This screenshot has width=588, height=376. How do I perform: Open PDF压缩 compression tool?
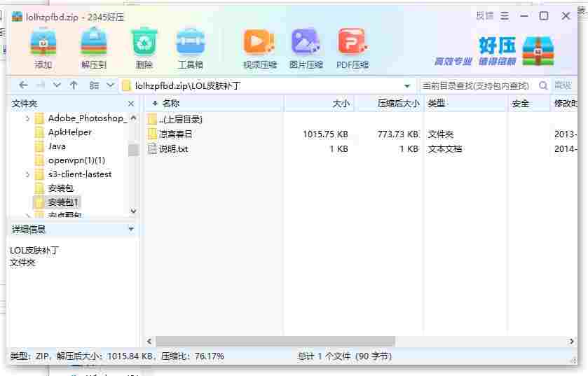tap(353, 48)
